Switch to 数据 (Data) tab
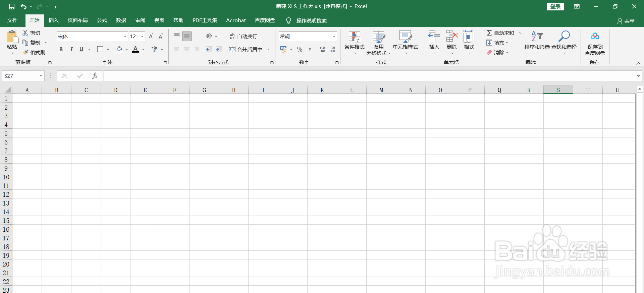The height and width of the screenshot is (293, 644). point(121,20)
